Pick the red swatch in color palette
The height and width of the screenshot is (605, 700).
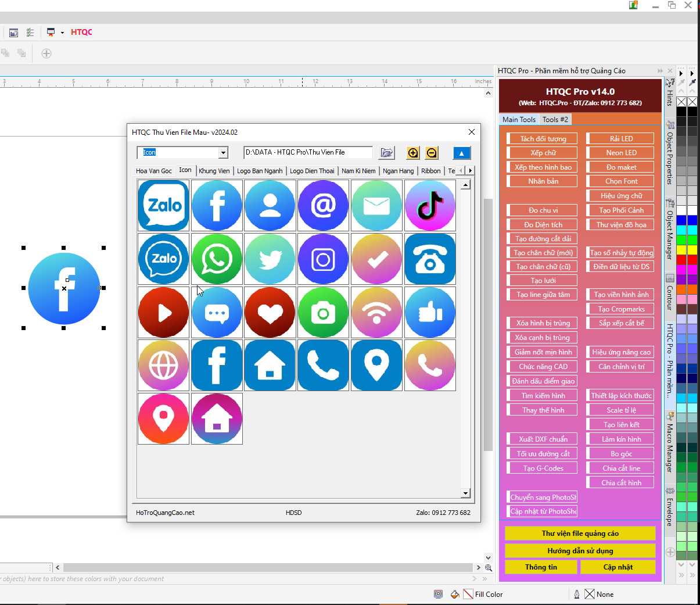click(681, 260)
